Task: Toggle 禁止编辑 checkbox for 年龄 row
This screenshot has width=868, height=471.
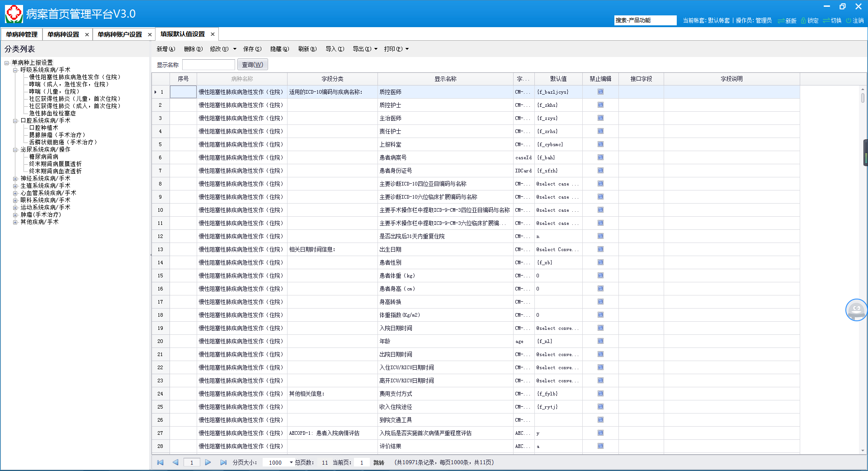Action: (600, 341)
